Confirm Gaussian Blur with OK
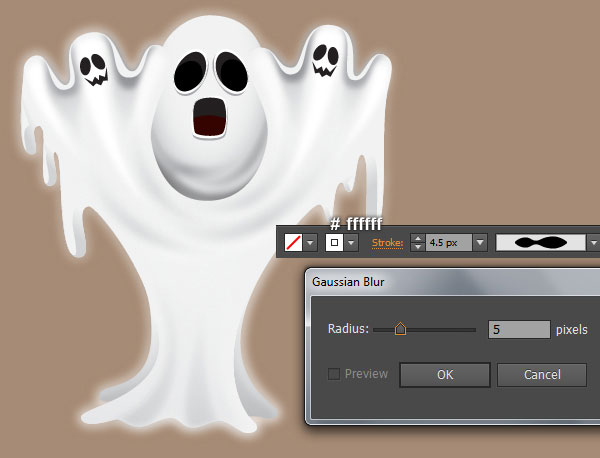 (445, 375)
